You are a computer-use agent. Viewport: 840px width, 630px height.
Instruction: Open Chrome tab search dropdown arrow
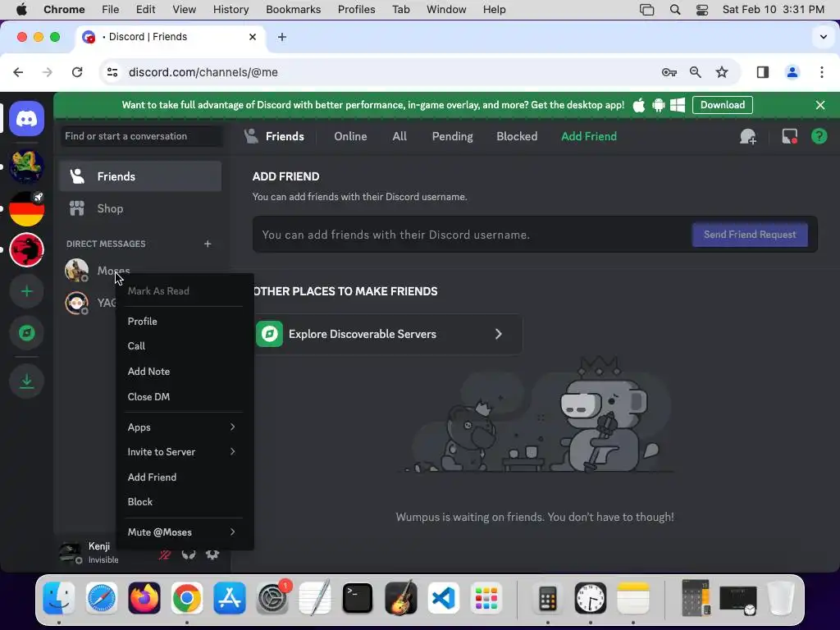coord(823,37)
